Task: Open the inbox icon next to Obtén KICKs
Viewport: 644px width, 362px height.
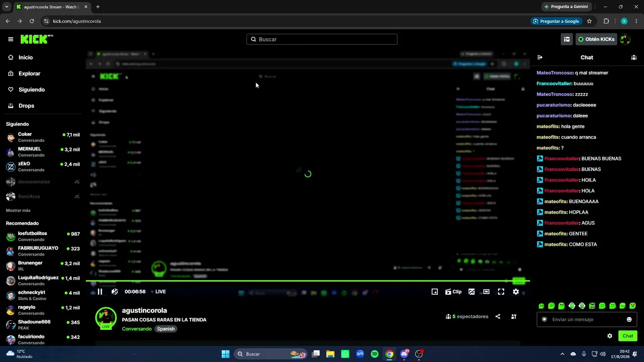Action: coord(567,39)
